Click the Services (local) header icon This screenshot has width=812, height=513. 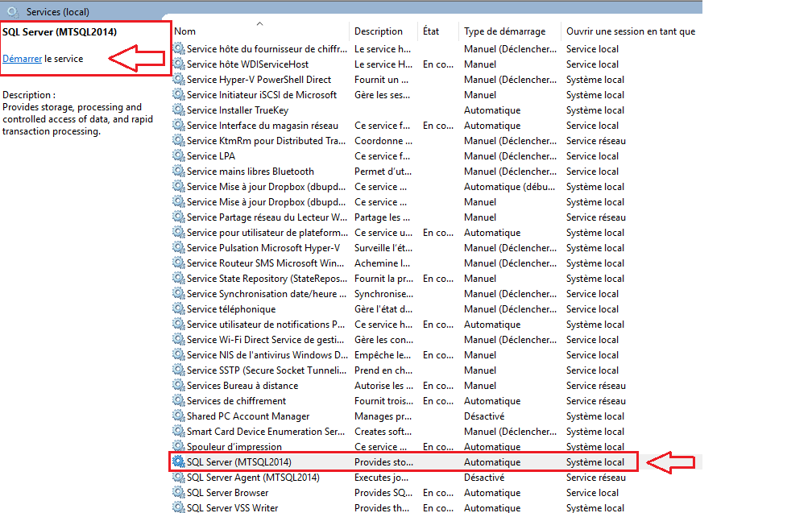pyautogui.click(x=13, y=11)
